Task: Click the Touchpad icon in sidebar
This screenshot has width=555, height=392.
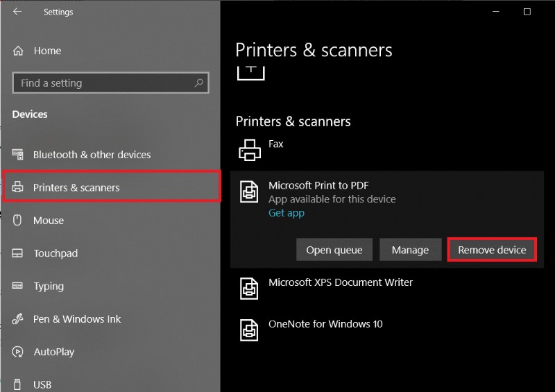Action: 17,253
